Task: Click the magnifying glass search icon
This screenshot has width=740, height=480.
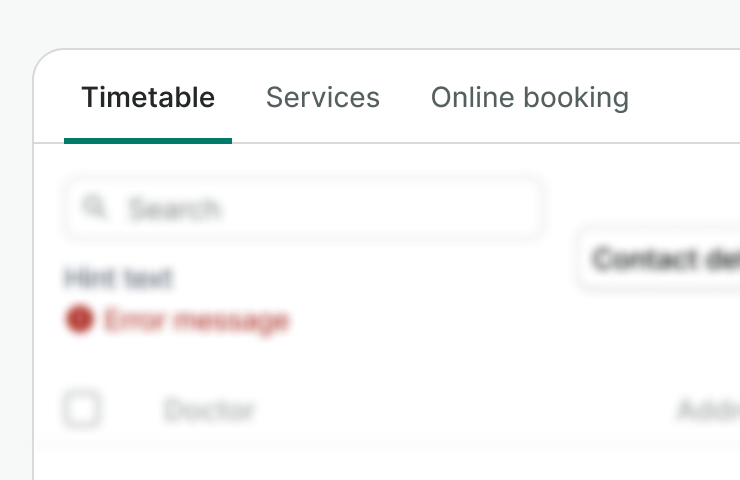Action: pyautogui.click(x=95, y=208)
